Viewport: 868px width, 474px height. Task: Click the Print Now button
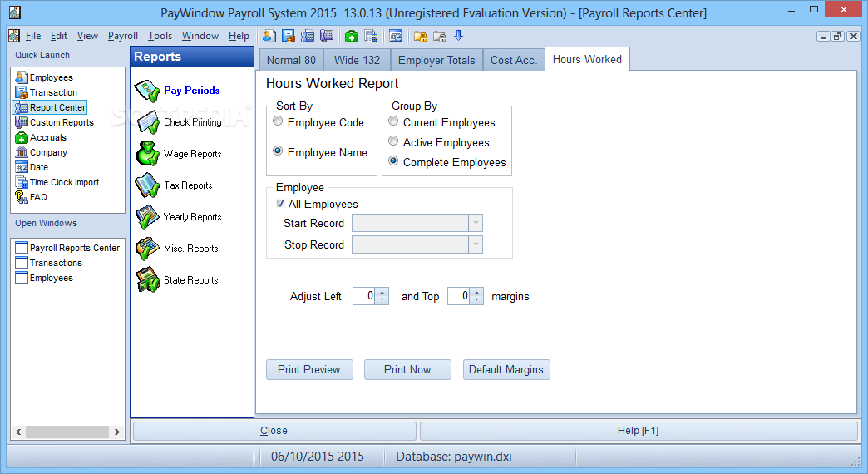[407, 370]
